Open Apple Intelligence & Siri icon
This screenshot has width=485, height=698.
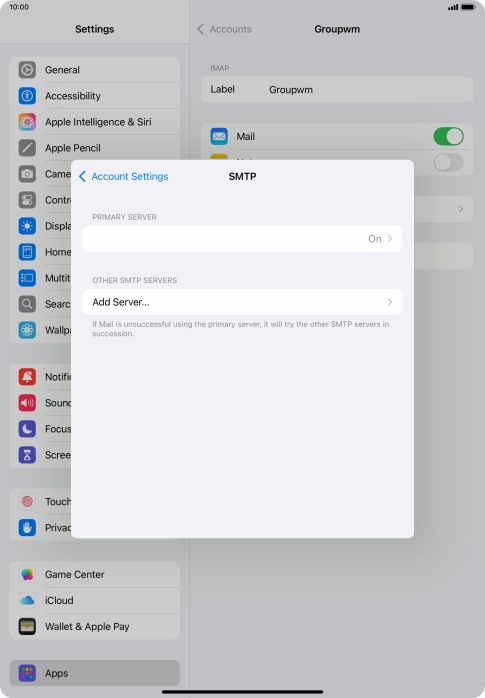[27, 122]
